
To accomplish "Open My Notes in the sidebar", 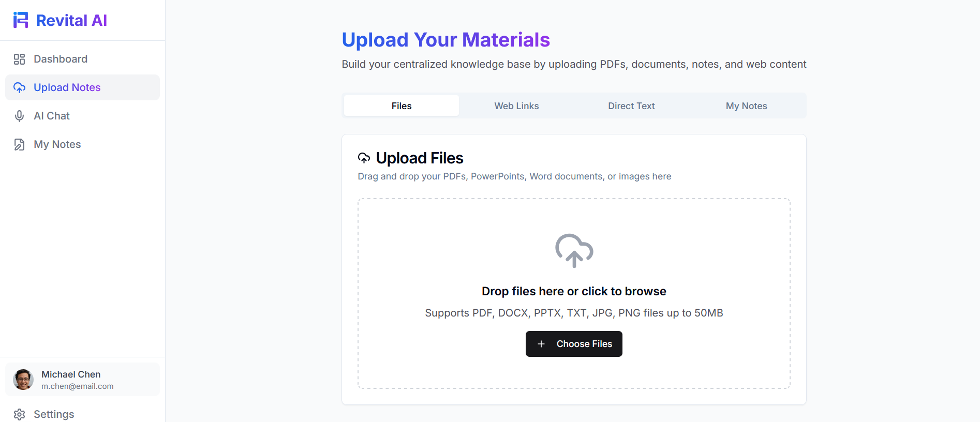I will [x=57, y=144].
